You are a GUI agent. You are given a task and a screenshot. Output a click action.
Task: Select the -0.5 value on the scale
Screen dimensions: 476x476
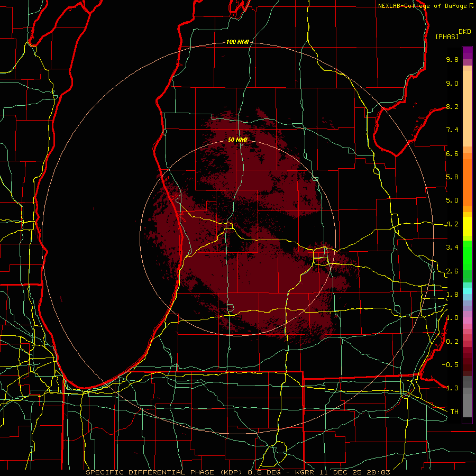click(450, 365)
